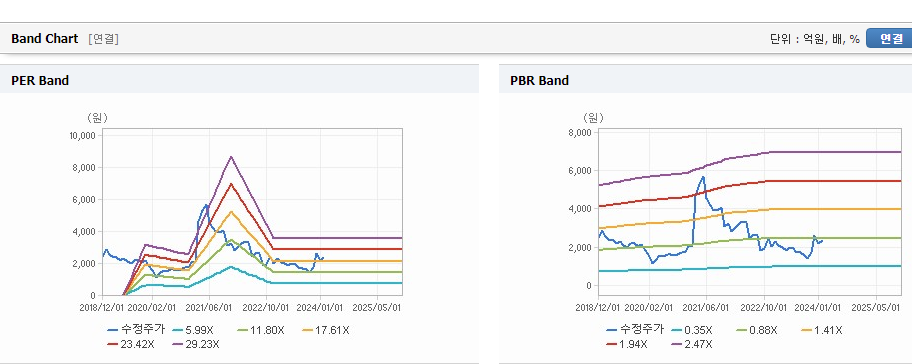Viewport: 912px width, 364px height.
Task: Toggle 29.23X legend series in PER Band
Action: (x=196, y=344)
